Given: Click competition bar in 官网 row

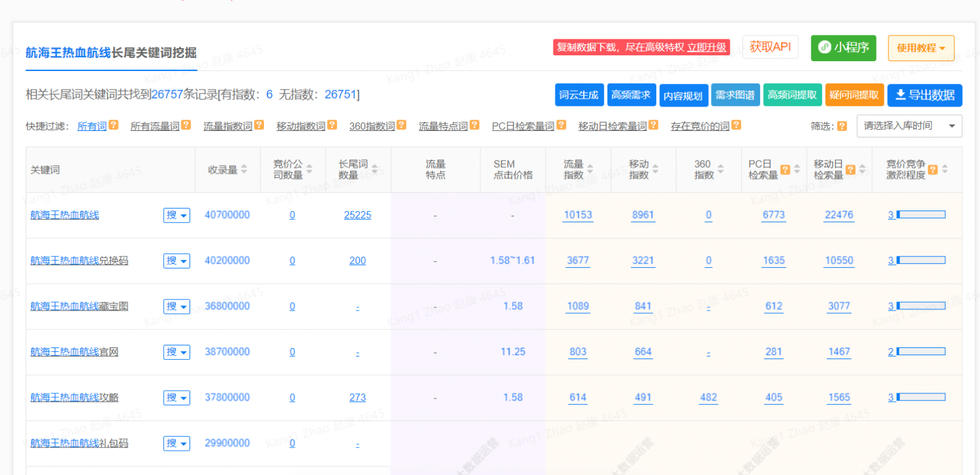Looking at the screenshot, I should (x=921, y=351).
